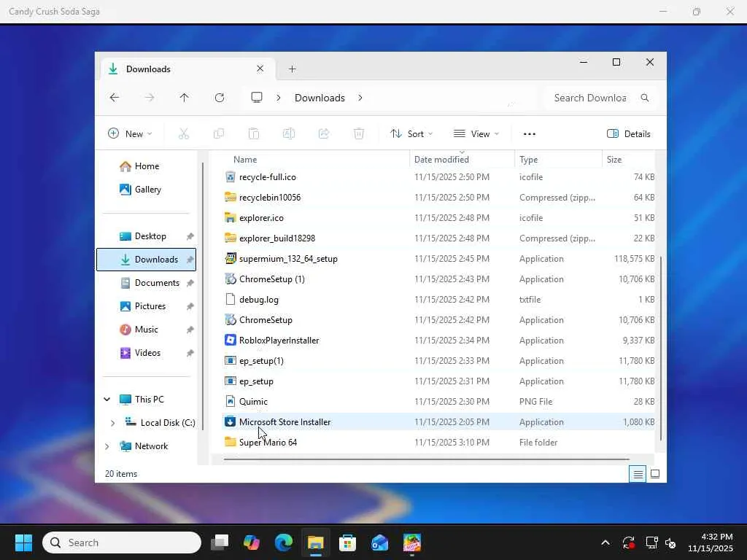
Task: Show hidden system tray icons
Action: click(605, 542)
